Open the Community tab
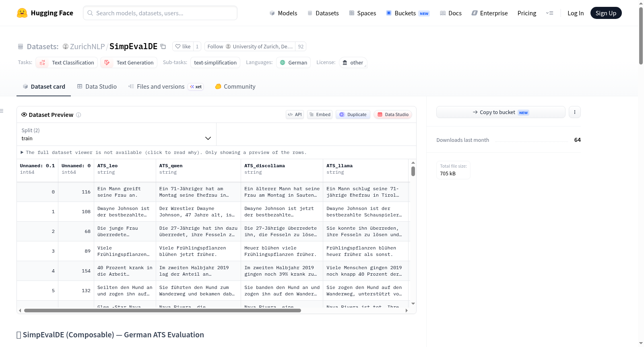The width and height of the screenshot is (644, 347). point(235,87)
